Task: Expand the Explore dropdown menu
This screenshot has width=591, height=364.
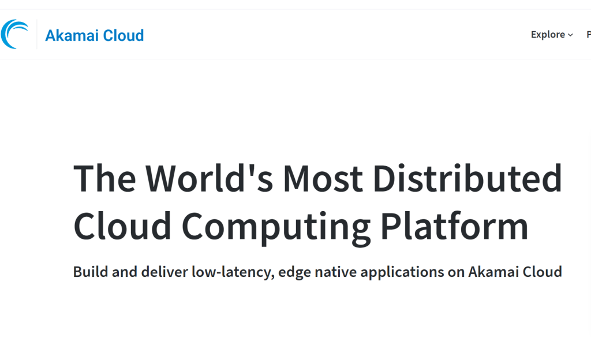Action: pos(552,35)
